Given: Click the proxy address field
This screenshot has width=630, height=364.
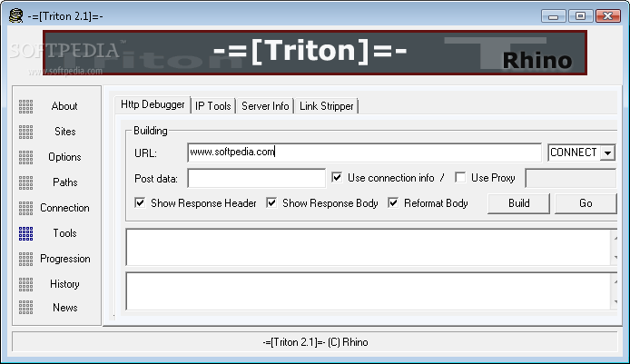Looking at the screenshot, I should pos(571,178).
